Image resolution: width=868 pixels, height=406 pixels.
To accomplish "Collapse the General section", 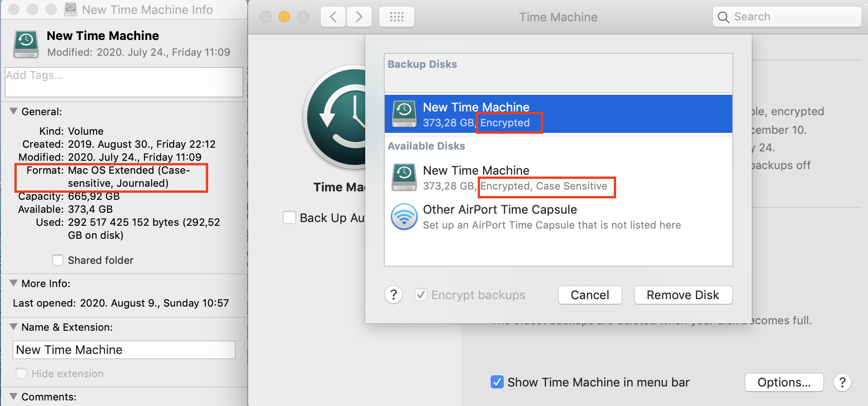I will (13, 111).
